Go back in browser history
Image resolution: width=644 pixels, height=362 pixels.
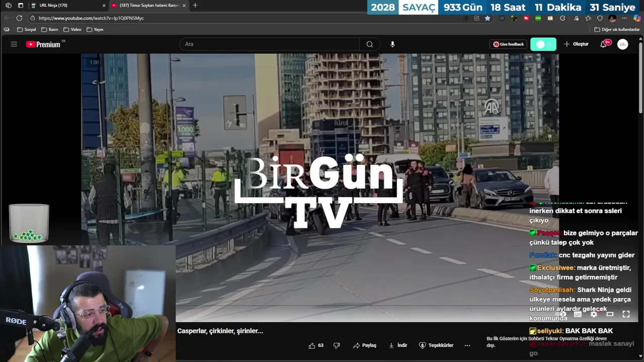pyautogui.click(x=7, y=18)
